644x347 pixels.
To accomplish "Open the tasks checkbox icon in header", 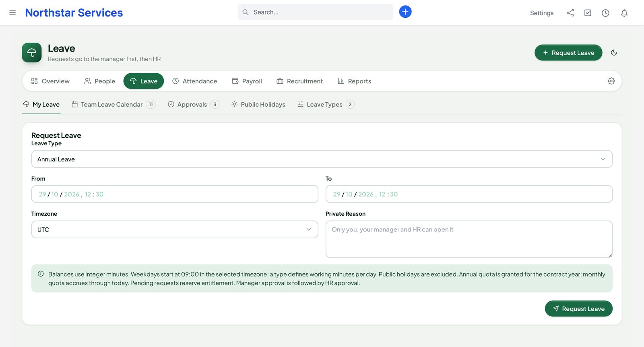I will click(x=588, y=13).
